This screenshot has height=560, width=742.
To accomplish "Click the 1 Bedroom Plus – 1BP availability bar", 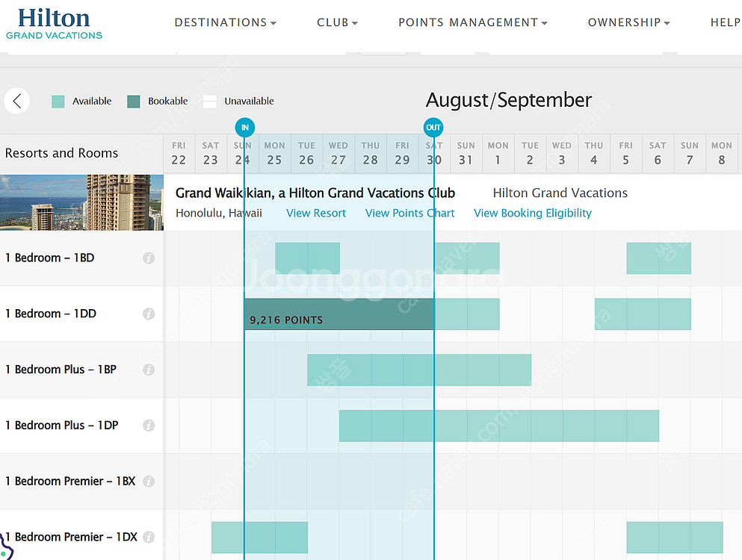I will 419,370.
